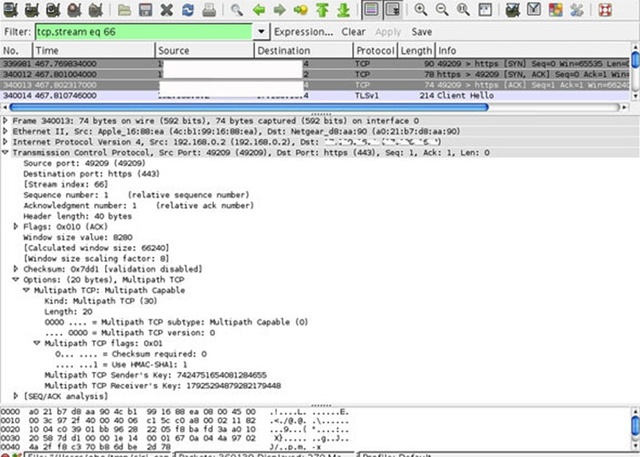This screenshot has height=457, width=640.
Task: Click packet list vertical scrollbar
Action: click(x=635, y=72)
